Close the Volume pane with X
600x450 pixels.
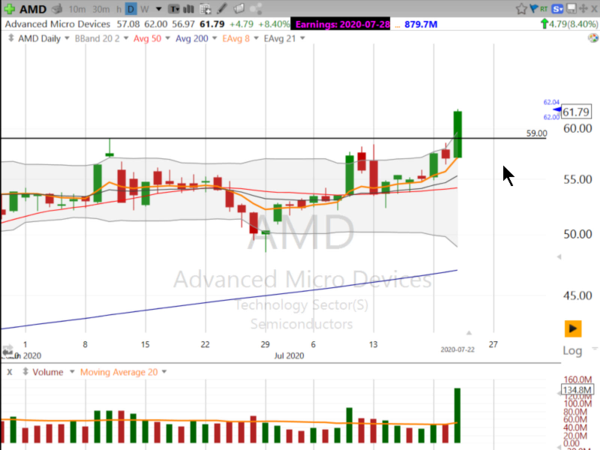[x=8, y=371]
